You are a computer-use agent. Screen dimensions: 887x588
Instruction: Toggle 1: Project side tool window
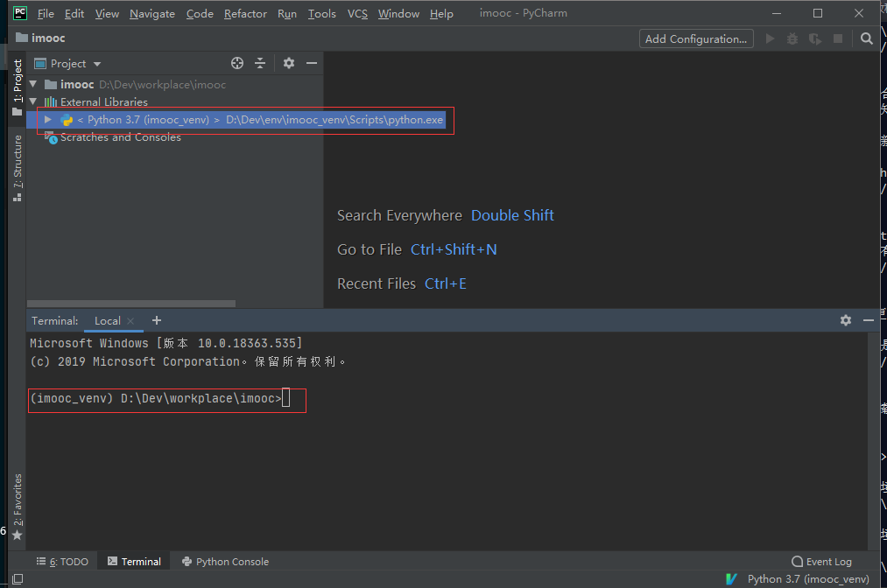17,87
